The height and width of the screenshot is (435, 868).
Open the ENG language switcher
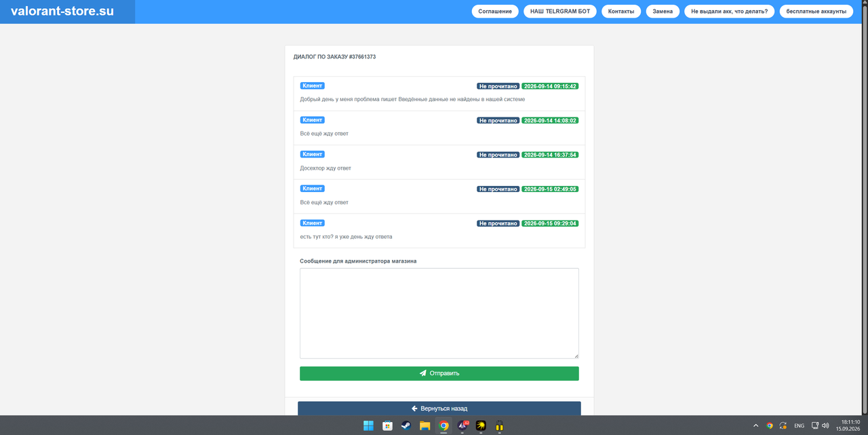(x=800, y=425)
